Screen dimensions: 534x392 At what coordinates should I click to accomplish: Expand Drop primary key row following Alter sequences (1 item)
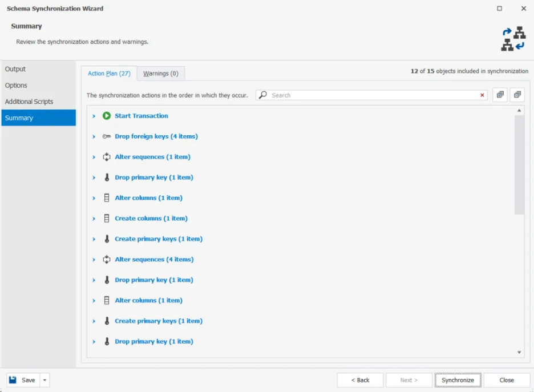coord(94,177)
